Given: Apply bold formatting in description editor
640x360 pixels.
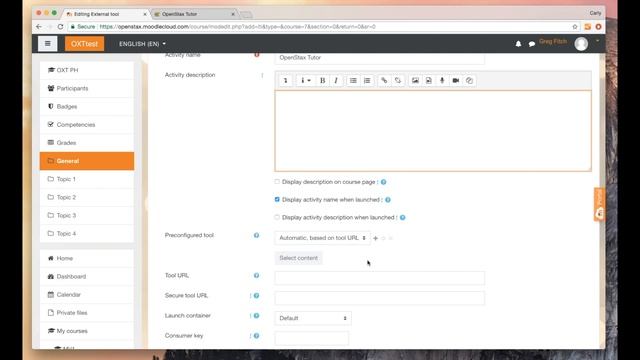Looking at the screenshot, I should (322, 80).
